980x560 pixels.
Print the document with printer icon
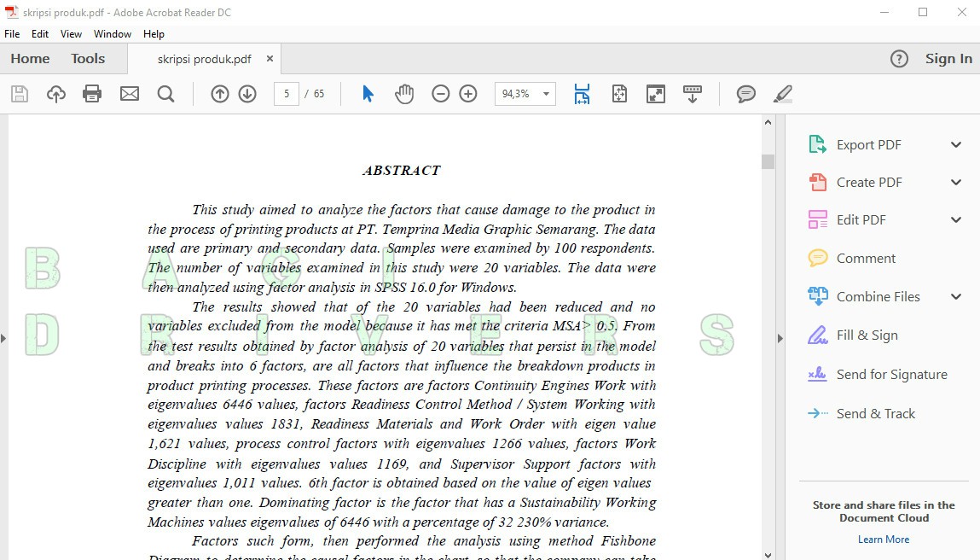[92, 94]
